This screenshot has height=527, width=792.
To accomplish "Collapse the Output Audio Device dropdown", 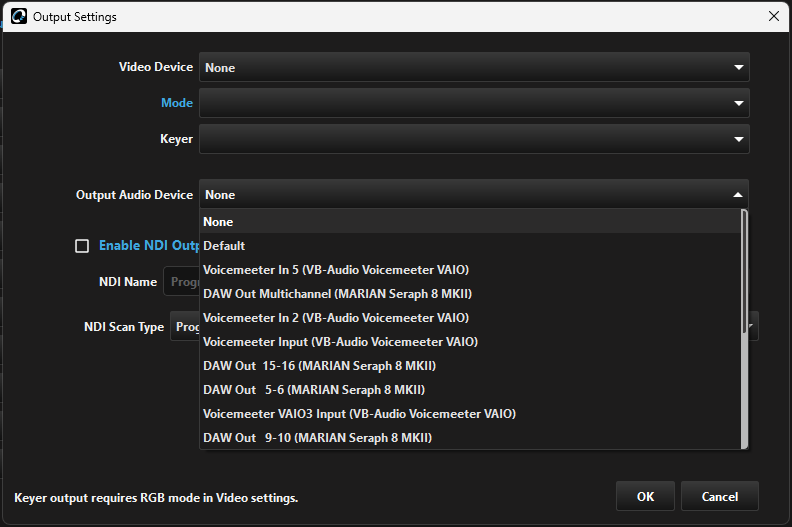I will coord(474,195).
